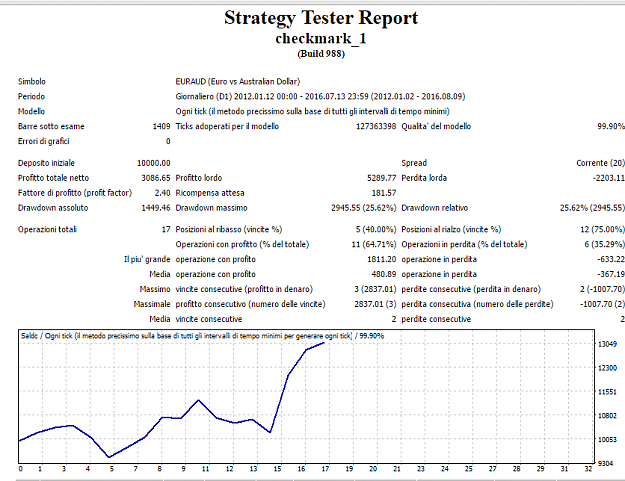Image resolution: width=625 pixels, height=481 pixels.
Task: Click the 'Errori di grafici' label
Action: pos(43,141)
